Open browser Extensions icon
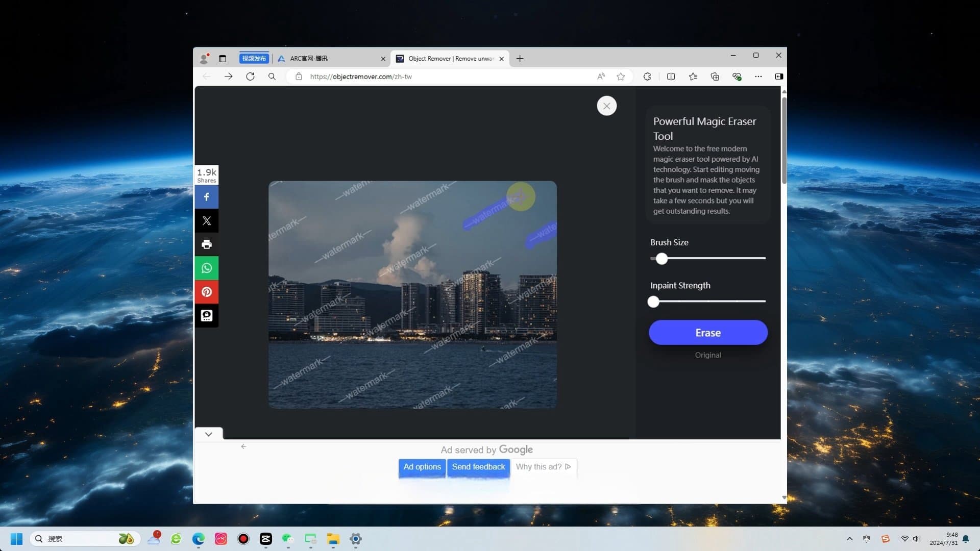This screenshot has width=980, height=551. 647,77
